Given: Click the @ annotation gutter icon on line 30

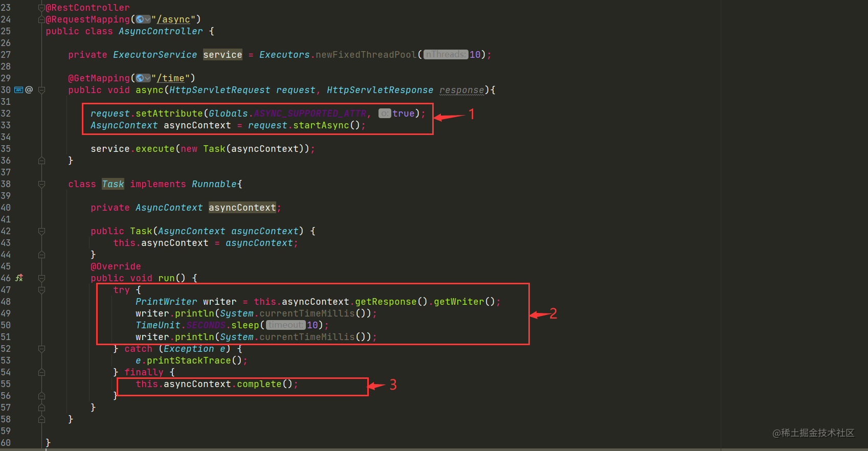Looking at the screenshot, I should tap(29, 89).
